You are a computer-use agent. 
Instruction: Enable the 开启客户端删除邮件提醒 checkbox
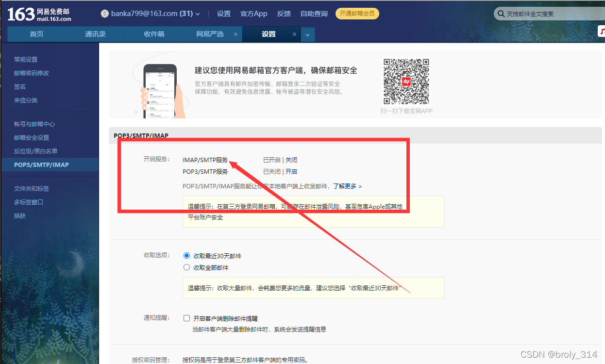(186, 318)
